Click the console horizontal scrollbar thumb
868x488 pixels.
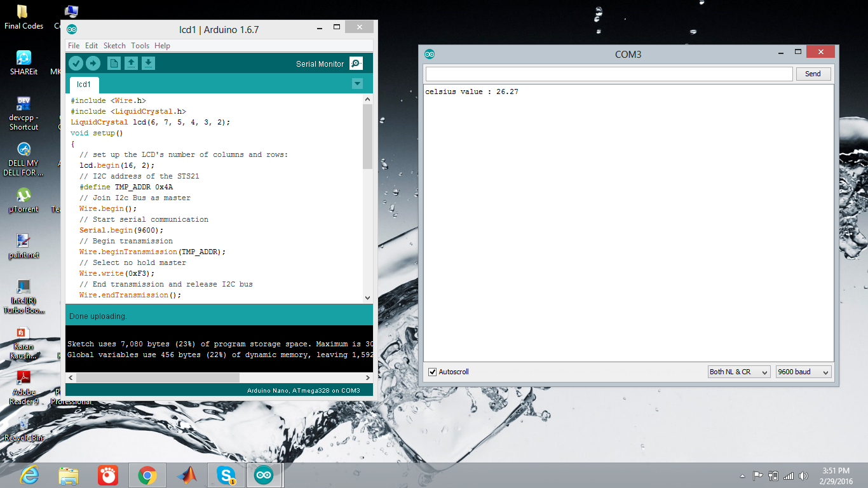[158, 377]
